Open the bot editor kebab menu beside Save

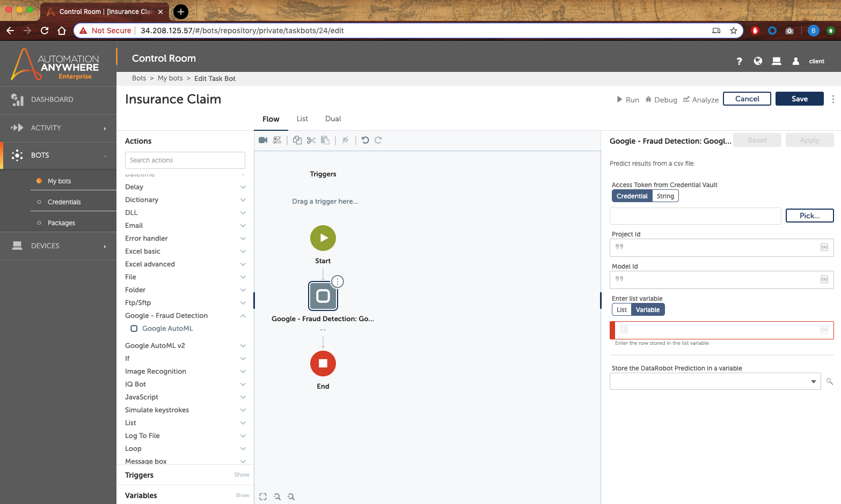pyautogui.click(x=833, y=99)
